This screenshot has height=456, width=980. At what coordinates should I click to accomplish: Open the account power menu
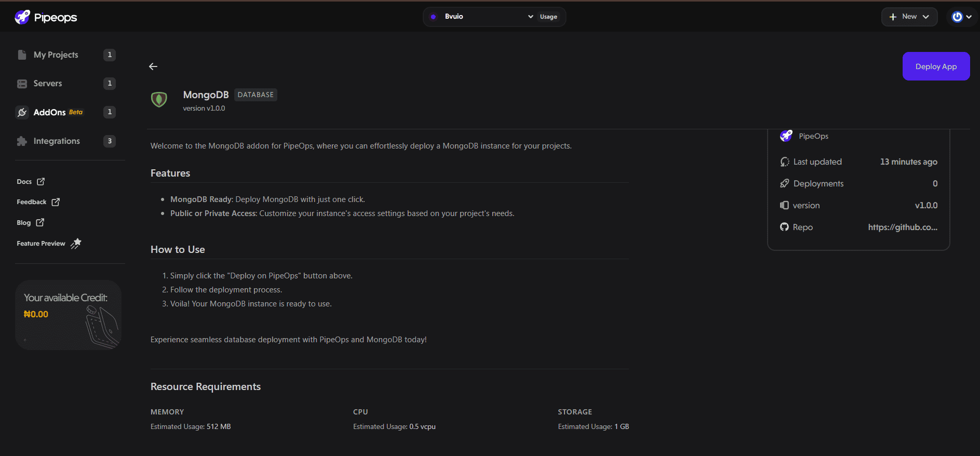[x=961, y=17]
